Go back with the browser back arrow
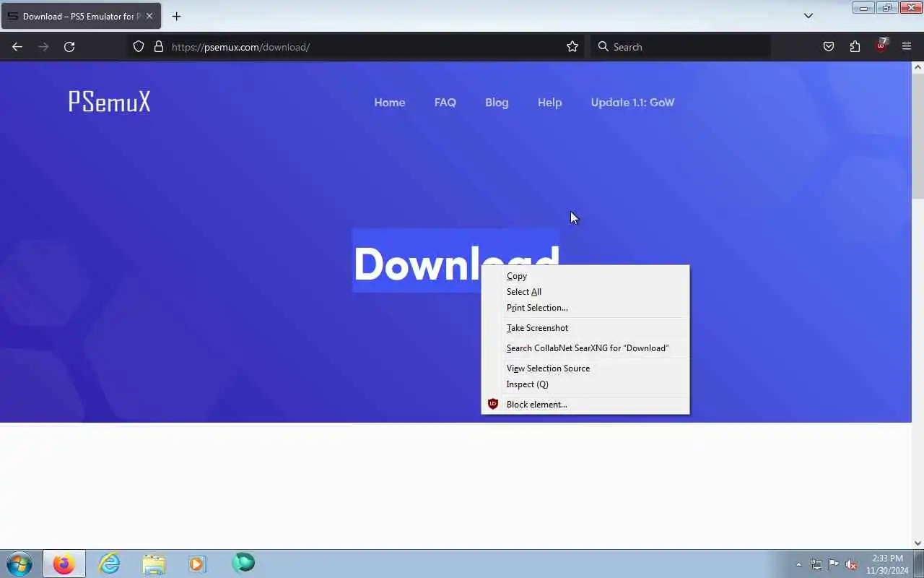This screenshot has height=578, width=924. (17, 47)
